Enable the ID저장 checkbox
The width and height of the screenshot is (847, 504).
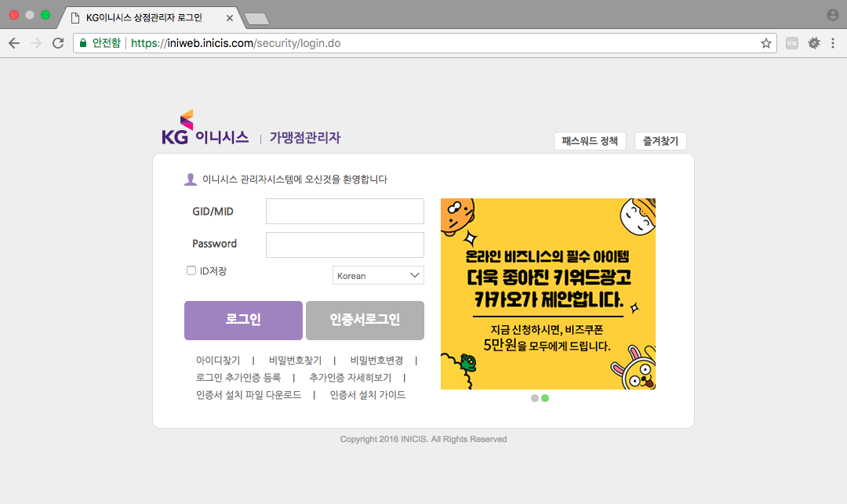pyautogui.click(x=191, y=270)
